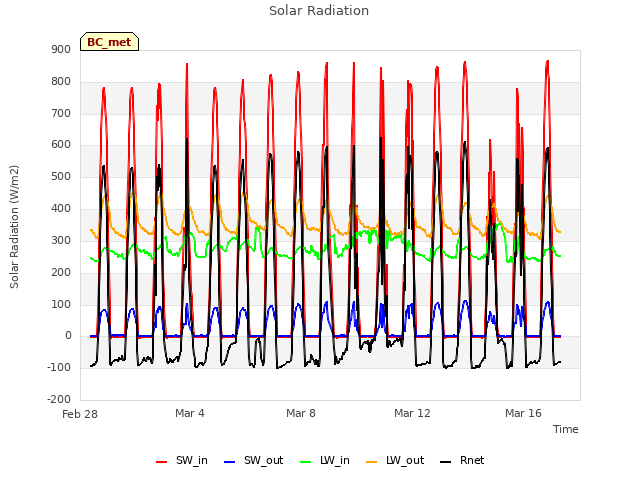Click the 400 y-axis tick label

[61, 209]
